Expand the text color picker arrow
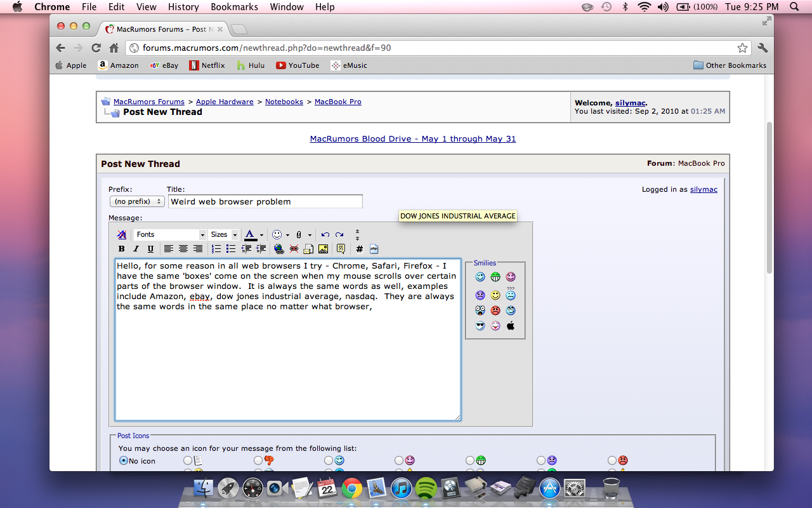 click(261, 235)
